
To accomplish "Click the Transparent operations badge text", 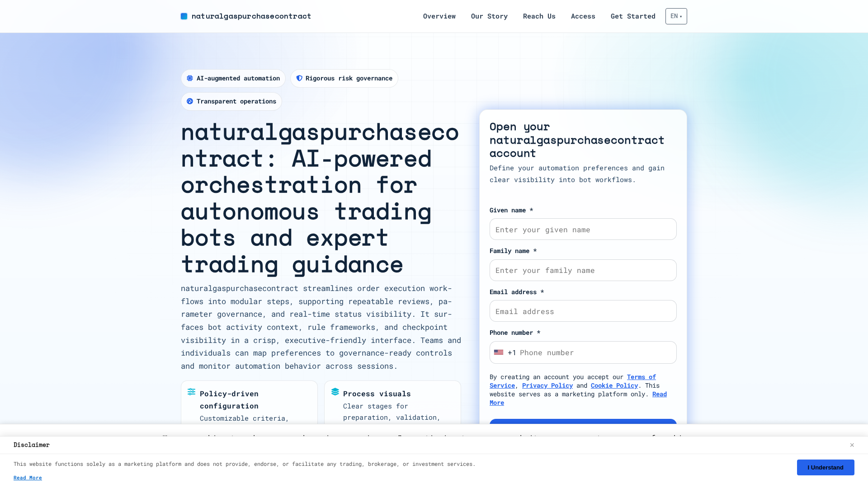I will click(236, 101).
